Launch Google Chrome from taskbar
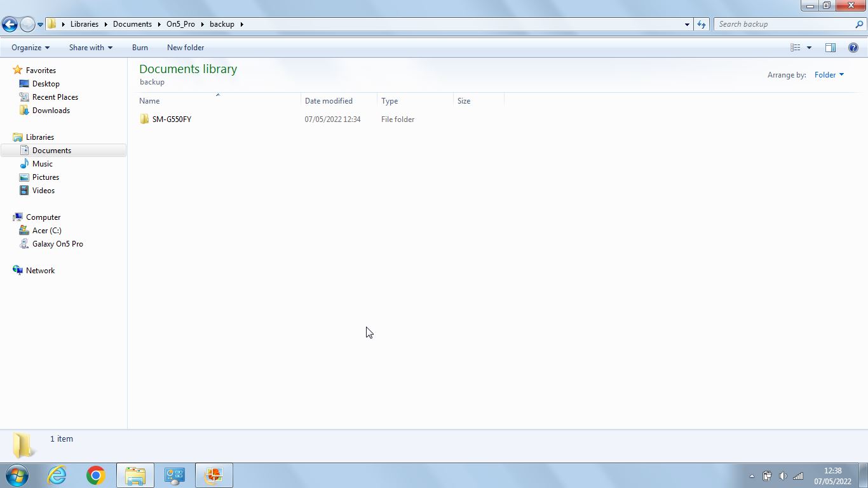This screenshot has height=488, width=868. (95, 475)
